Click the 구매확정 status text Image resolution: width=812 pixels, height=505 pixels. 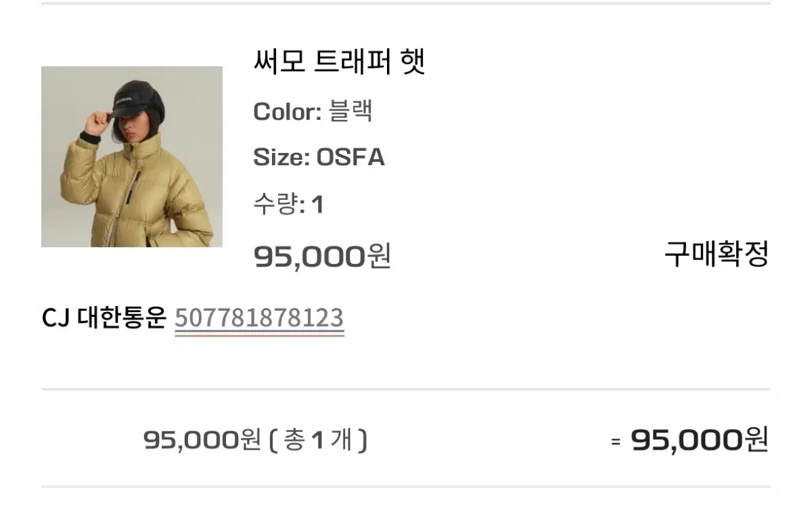(x=717, y=255)
